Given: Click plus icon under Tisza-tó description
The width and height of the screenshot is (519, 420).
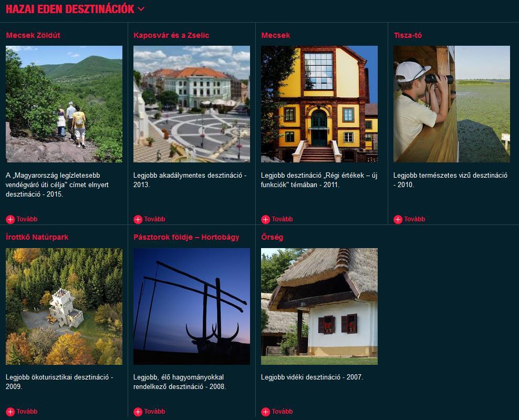Looking at the screenshot, I should tap(398, 219).
